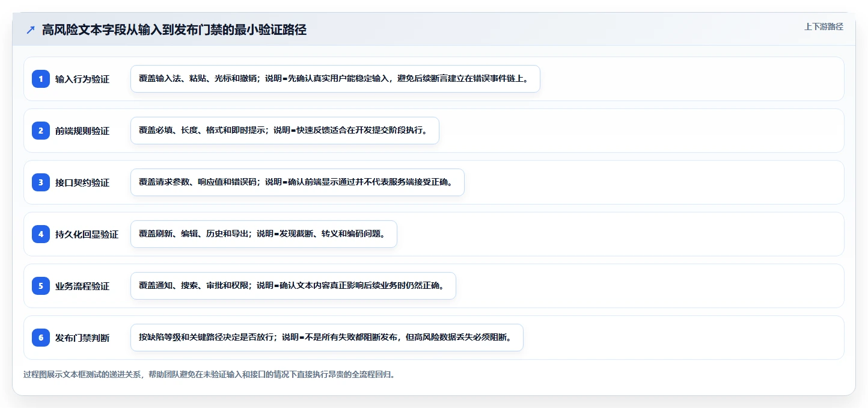
Task: Open the description box starting 覆盖必填、长度
Action: [x=285, y=131]
